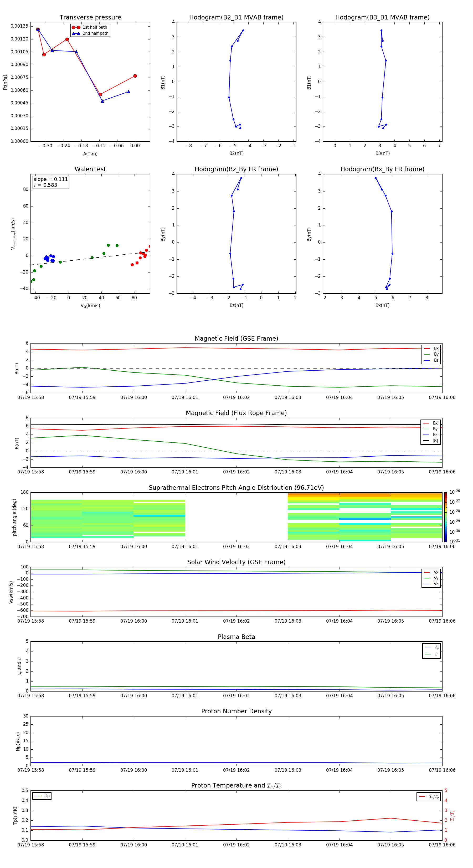This screenshot has height=868, width=473.
Task: Click the 'pitch angle (deg)' y-axis label
Action: pos(14,517)
